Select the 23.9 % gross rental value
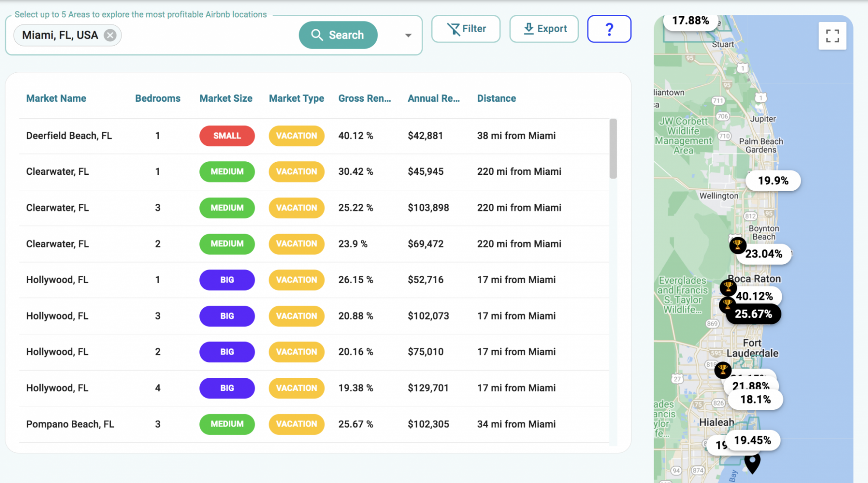The image size is (868, 483). pos(353,244)
